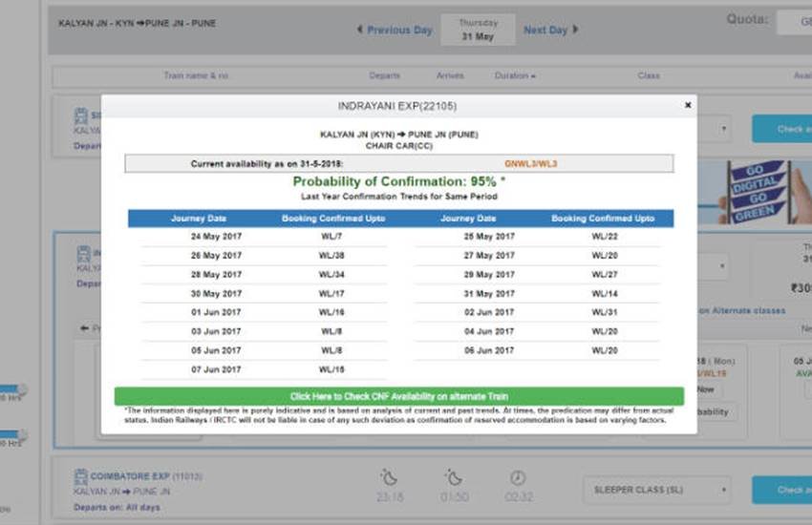This screenshot has width=812, height=525.
Task: Click the Previous Day left arrow icon
Action: tap(359, 30)
